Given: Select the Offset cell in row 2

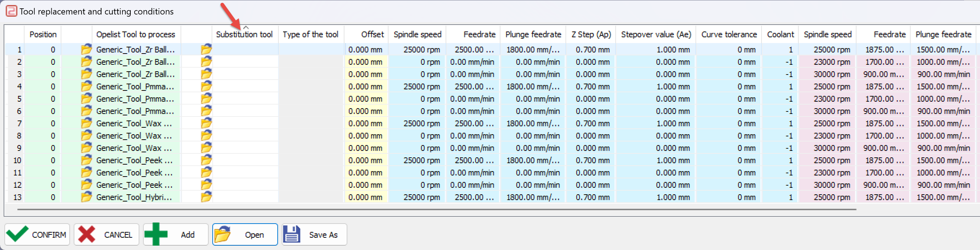Looking at the screenshot, I should coord(366,62).
